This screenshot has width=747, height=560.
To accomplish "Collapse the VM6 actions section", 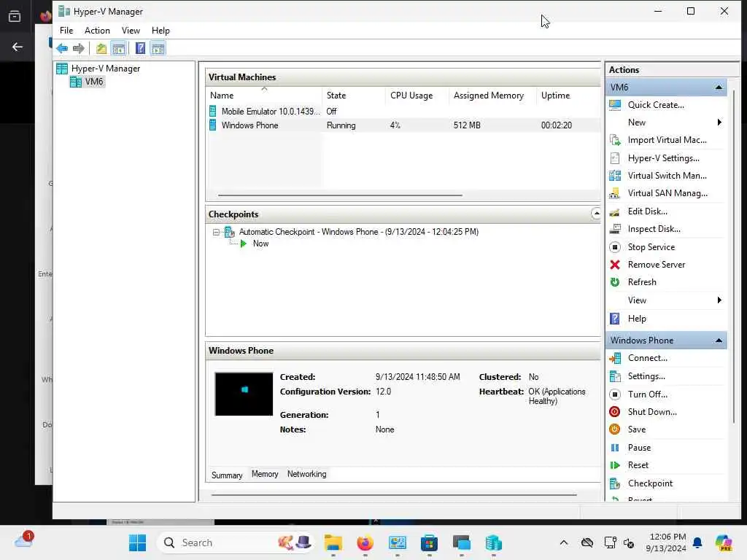I will pyautogui.click(x=719, y=87).
